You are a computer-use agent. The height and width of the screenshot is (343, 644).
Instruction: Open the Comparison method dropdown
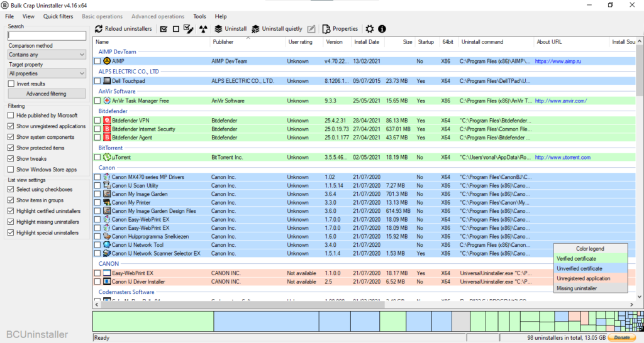coord(47,55)
